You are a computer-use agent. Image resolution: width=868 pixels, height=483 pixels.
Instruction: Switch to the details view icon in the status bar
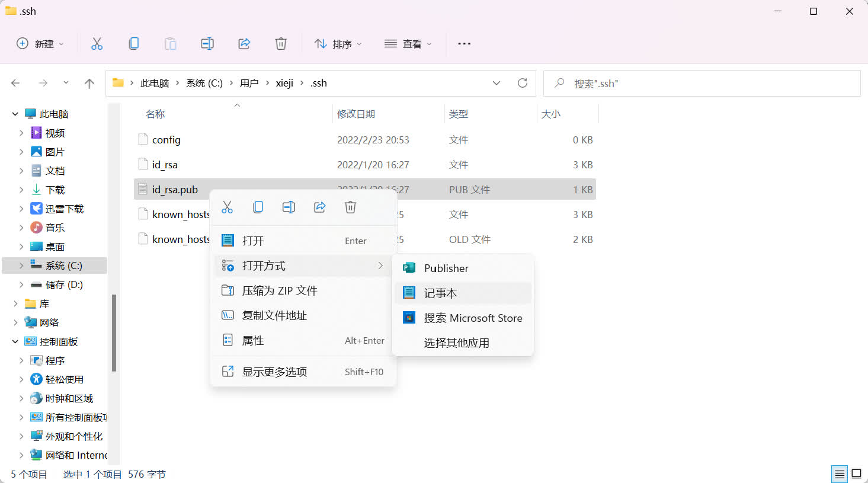point(840,474)
